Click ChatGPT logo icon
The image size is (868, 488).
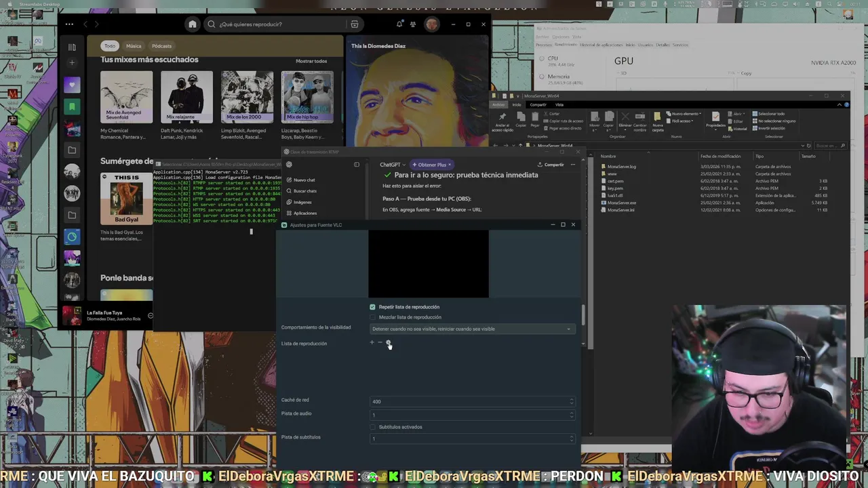pos(289,165)
